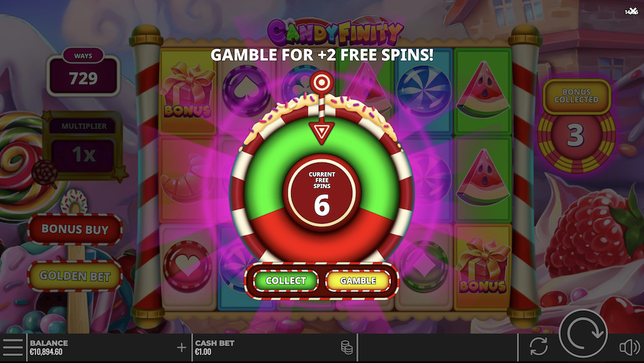The width and height of the screenshot is (644, 363).
Task: Click the plus icon beside balance
Action: [182, 348]
